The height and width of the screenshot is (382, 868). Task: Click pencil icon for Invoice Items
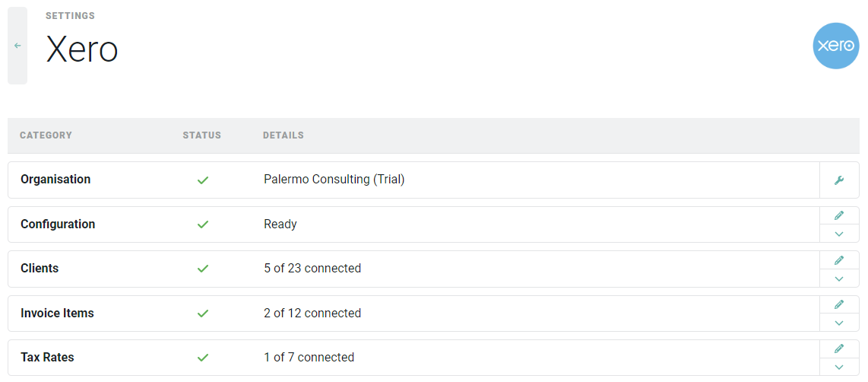click(x=839, y=304)
